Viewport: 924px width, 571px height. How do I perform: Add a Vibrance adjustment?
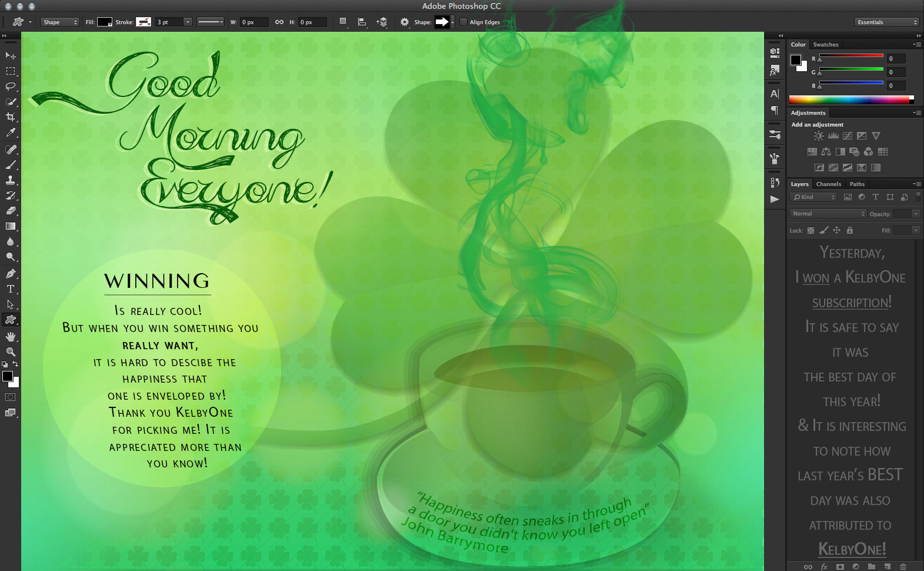coord(876,136)
